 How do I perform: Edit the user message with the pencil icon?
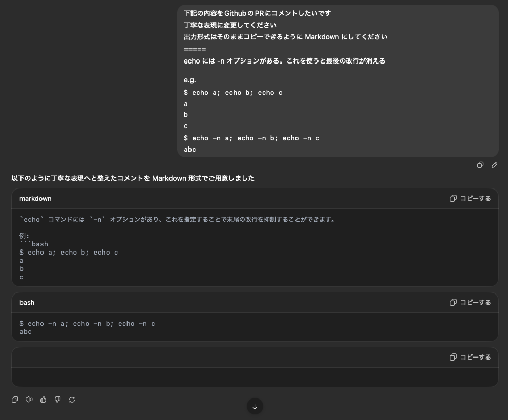pos(494,165)
